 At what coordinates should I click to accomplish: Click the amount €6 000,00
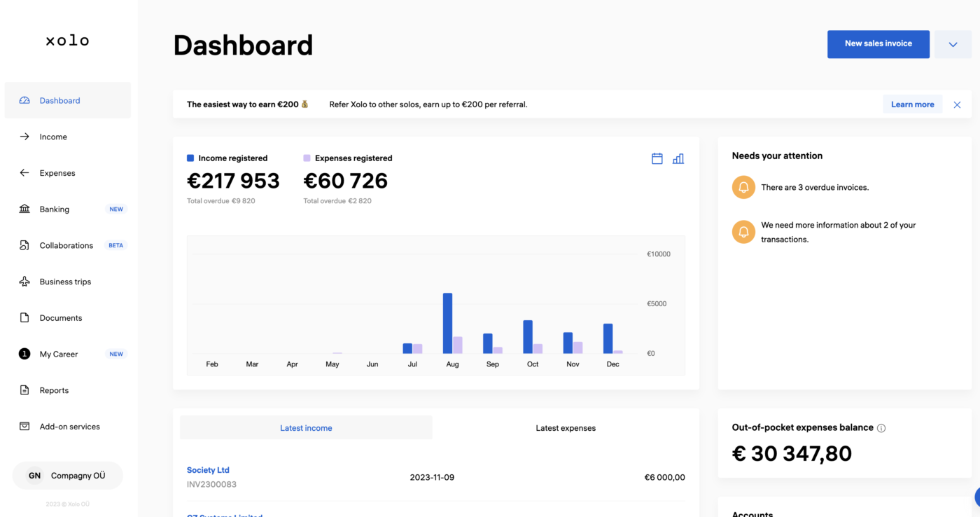(665, 477)
